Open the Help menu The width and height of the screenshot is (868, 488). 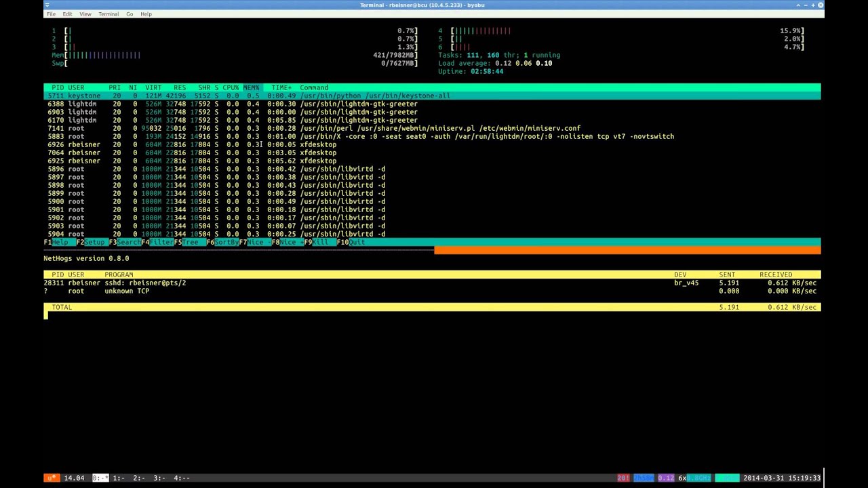(x=146, y=14)
